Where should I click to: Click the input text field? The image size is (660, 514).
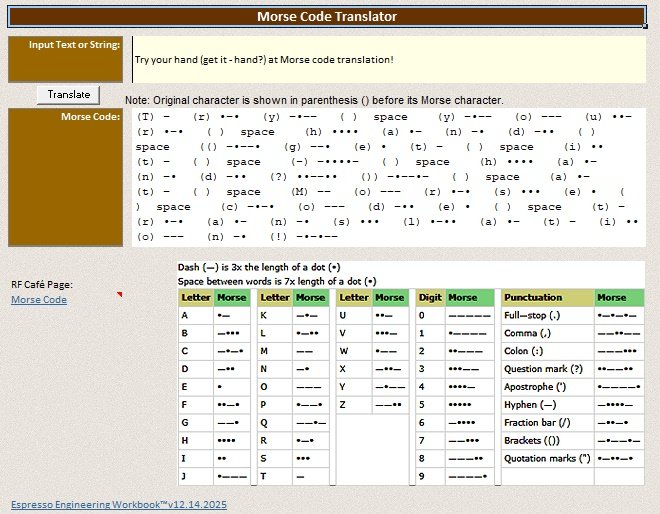388,60
